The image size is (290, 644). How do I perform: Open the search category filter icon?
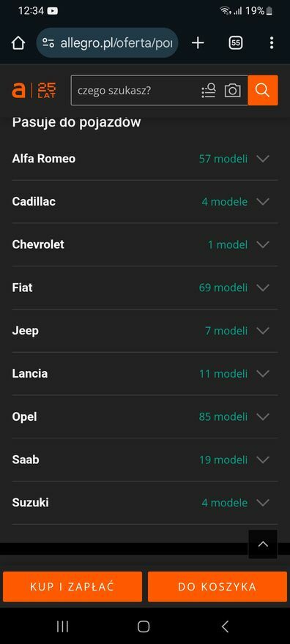[x=209, y=90]
